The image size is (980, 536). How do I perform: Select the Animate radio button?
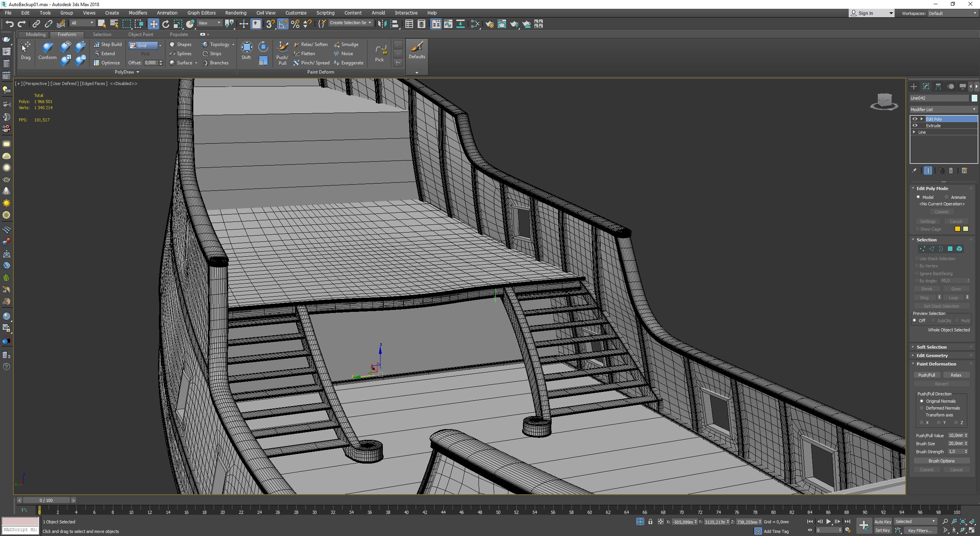pyautogui.click(x=947, y=197)
